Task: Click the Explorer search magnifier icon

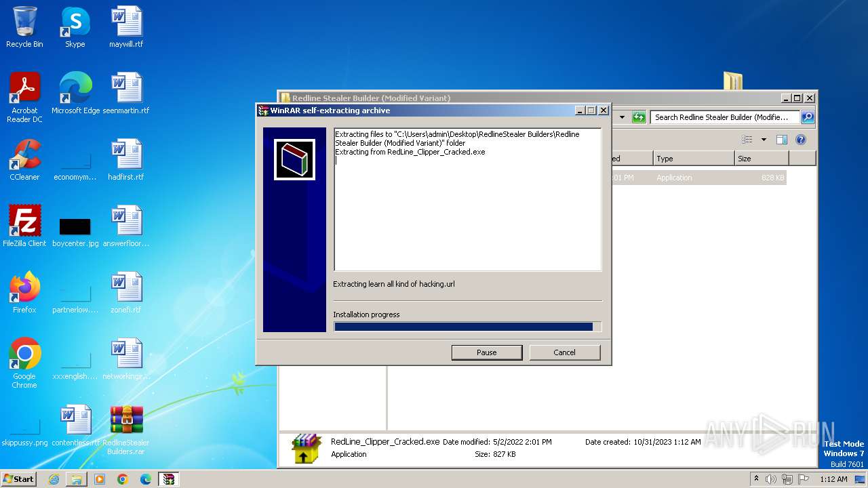Action: [x=807, y=117]
